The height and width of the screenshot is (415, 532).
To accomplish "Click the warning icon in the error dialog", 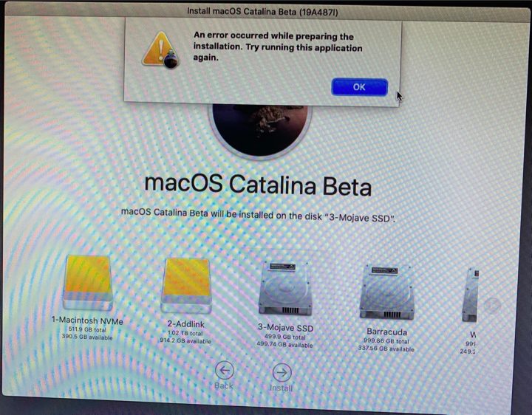I will (161, 50).
